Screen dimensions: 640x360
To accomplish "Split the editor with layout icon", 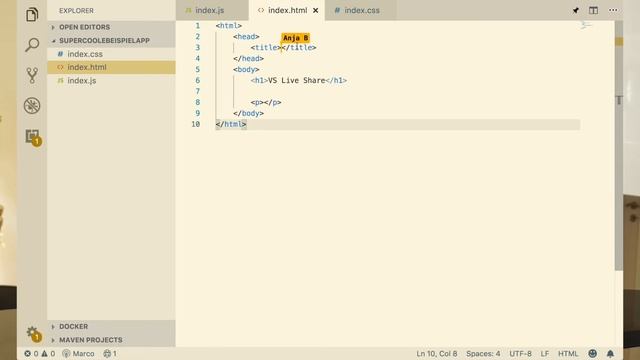I will 593,10.
